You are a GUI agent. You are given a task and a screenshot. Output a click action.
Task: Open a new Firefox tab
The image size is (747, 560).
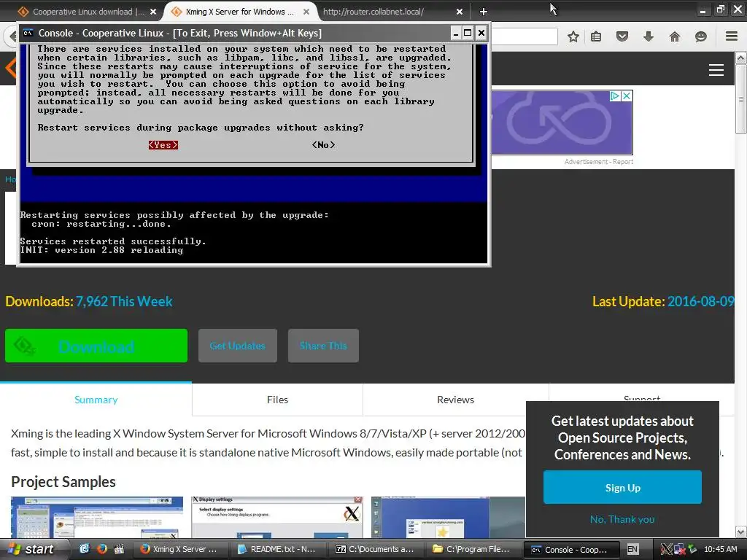pyautogui.click(x=484, y=12)
